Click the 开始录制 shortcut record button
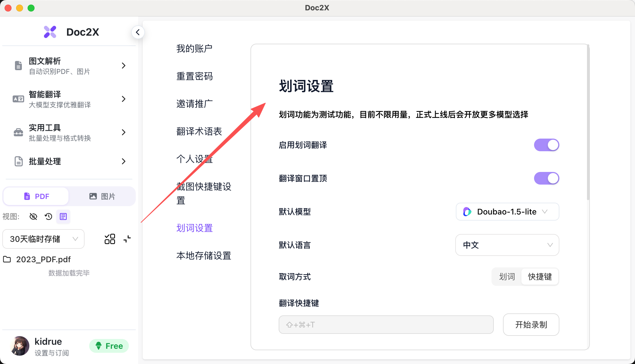The width and height of the screenshot is (635, 364). (531, 325)
